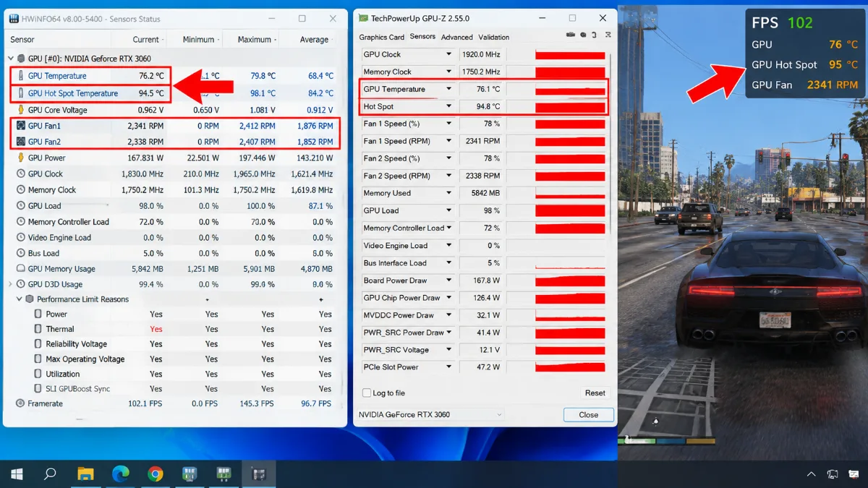
Task: Click the lightning icon beside GPU Core Voltage
Action: (x=20, y=110)
